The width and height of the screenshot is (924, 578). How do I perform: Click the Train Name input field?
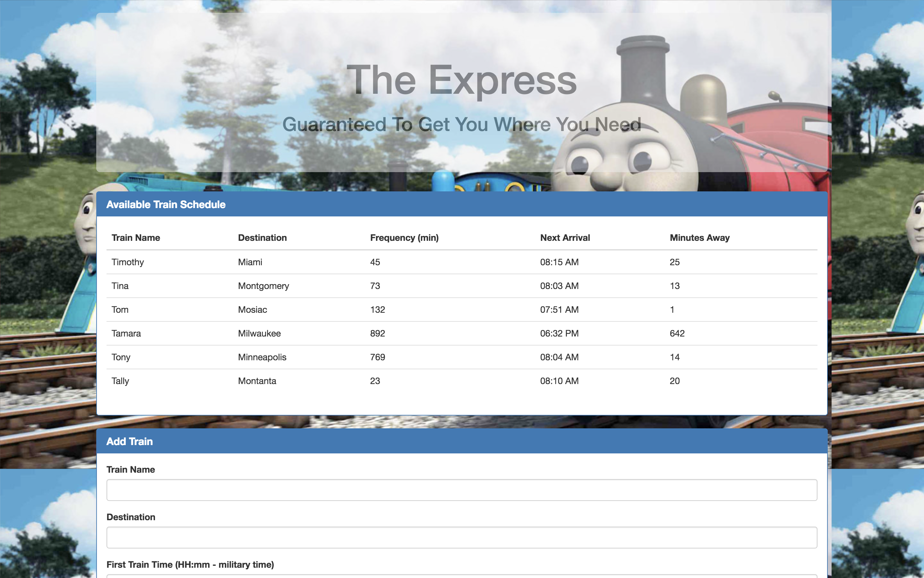click(x=462, y=490)
